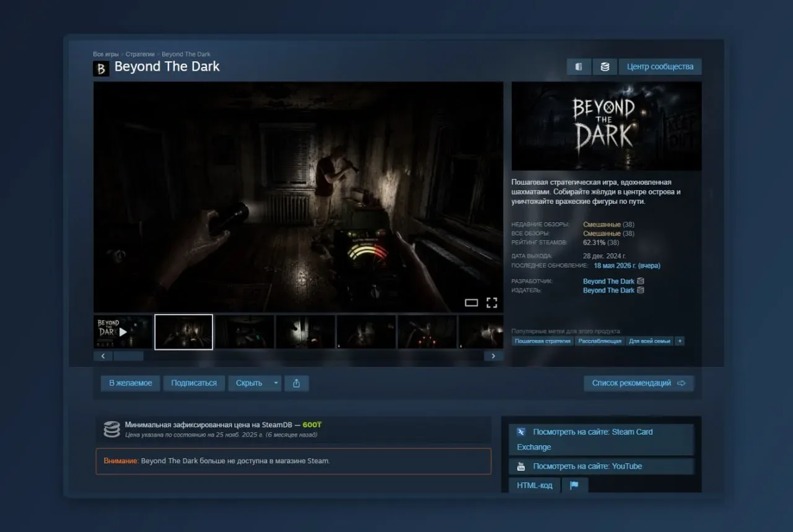Click the SteamDB stack icon by the lowest price
The image size is (793, 532).
[112, 429]
